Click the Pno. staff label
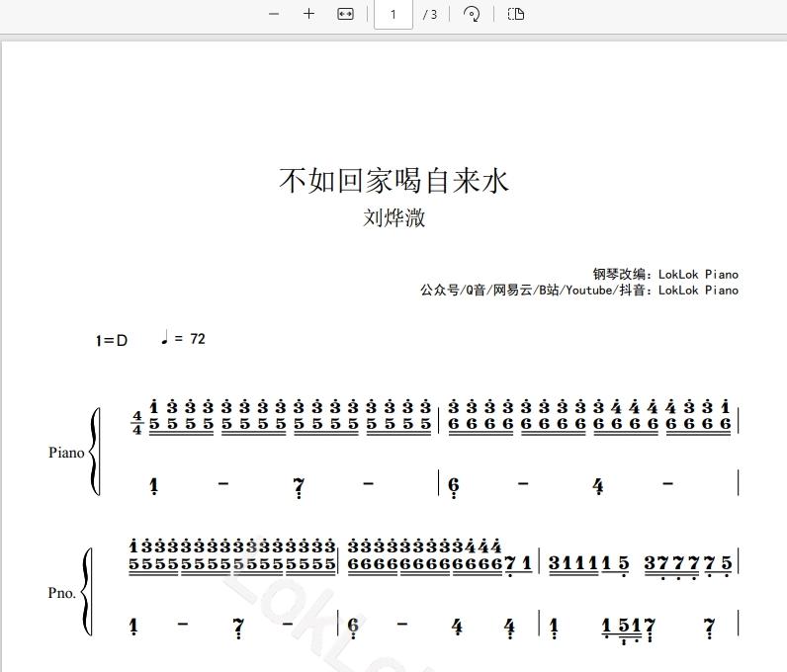Viewport: 787px width, 672px height. point(61,593)
